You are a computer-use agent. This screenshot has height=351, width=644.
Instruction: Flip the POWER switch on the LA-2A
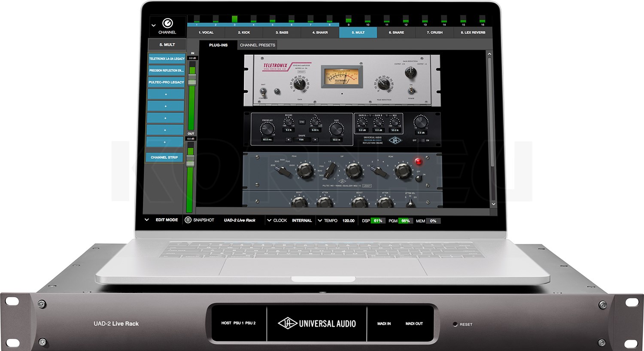411,91
